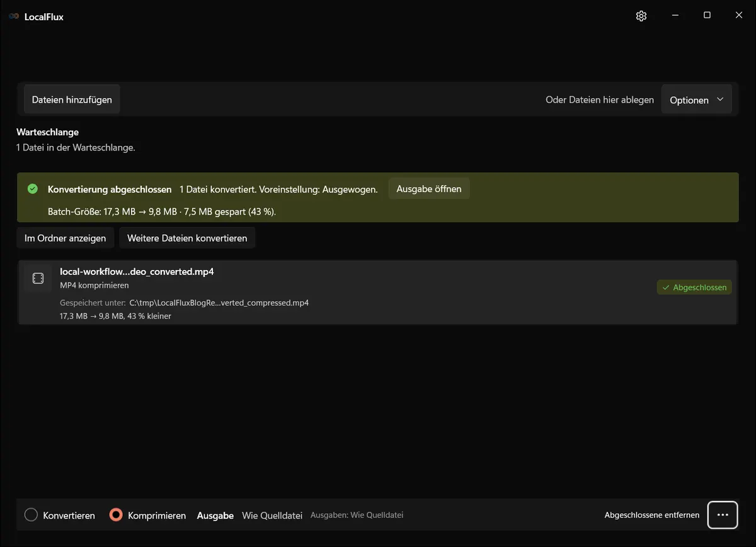Select the Komprimieren radio option
756x547 pixels.
coord(147,515)
